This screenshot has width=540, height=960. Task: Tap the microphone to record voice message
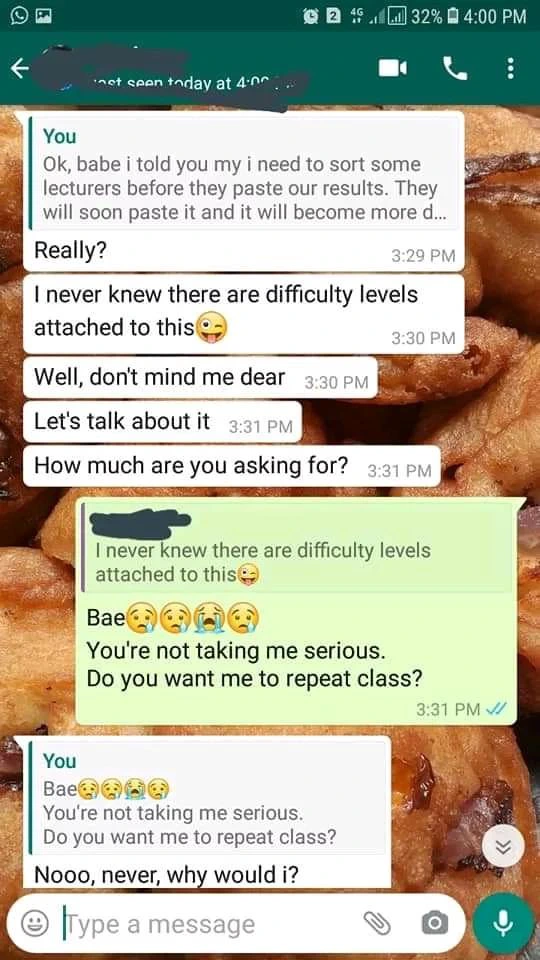[x=503, y=923]
